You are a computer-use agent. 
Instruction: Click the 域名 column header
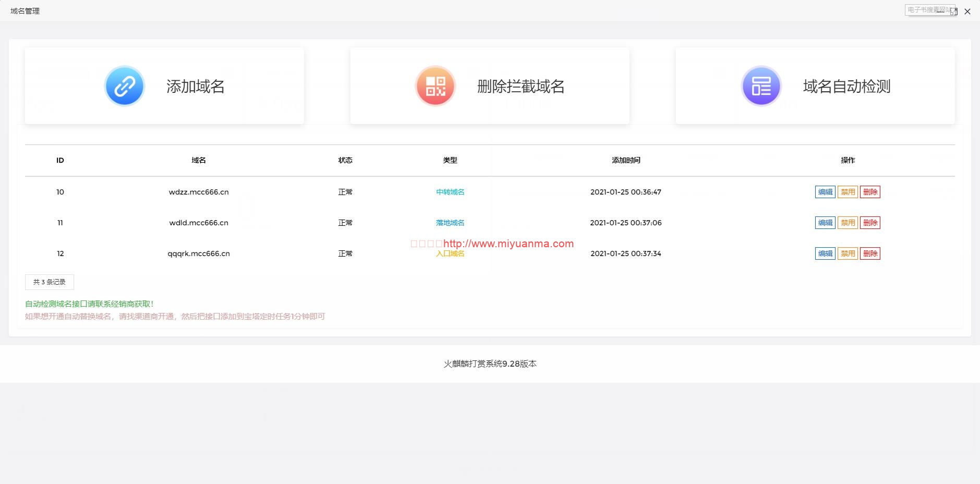199,160
